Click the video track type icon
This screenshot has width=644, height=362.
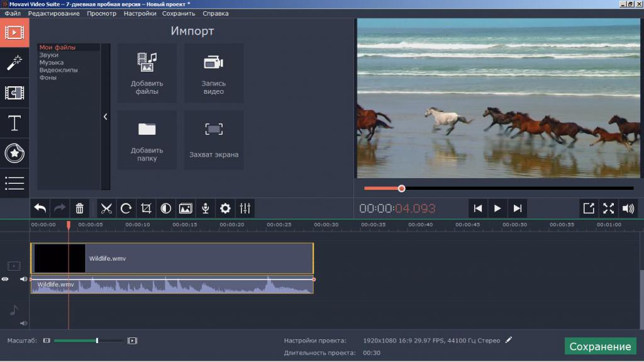pyautogui.click(x=14, y=266)
